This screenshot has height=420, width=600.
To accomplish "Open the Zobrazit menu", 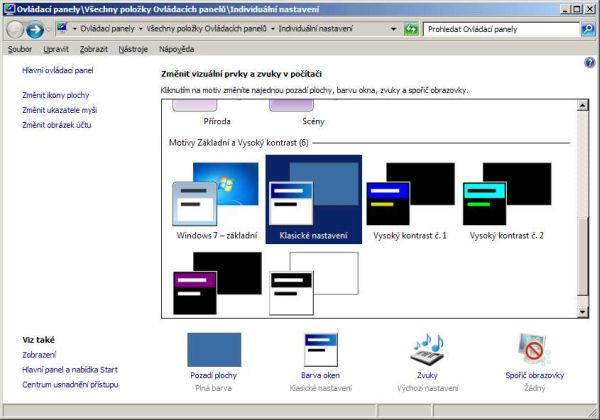I will [x=93, y=49].
